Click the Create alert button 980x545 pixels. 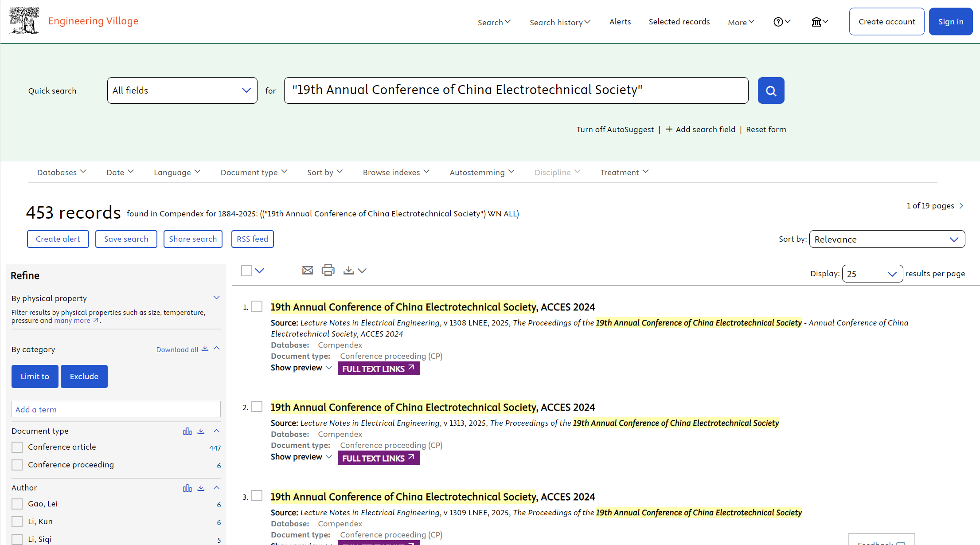tap(58, 239)
